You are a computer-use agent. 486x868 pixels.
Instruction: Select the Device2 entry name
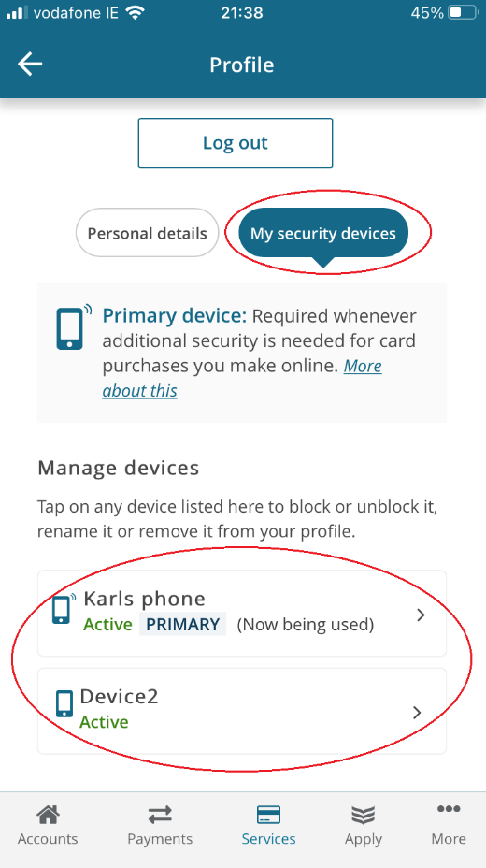pyautogui.click(x=119, y=696)
